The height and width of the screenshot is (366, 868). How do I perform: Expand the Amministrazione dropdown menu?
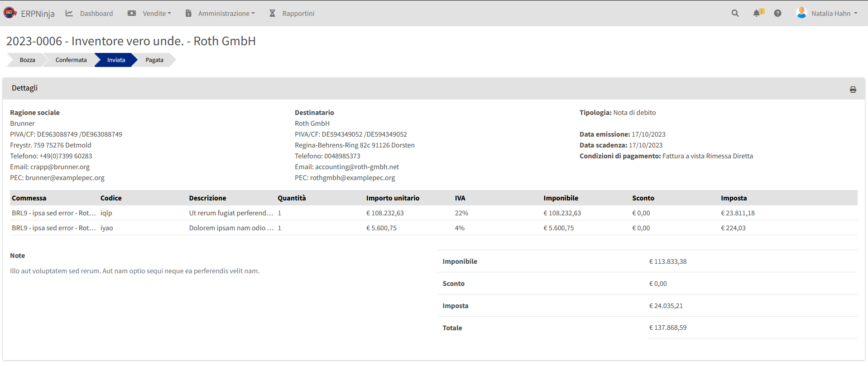point(226,14)
